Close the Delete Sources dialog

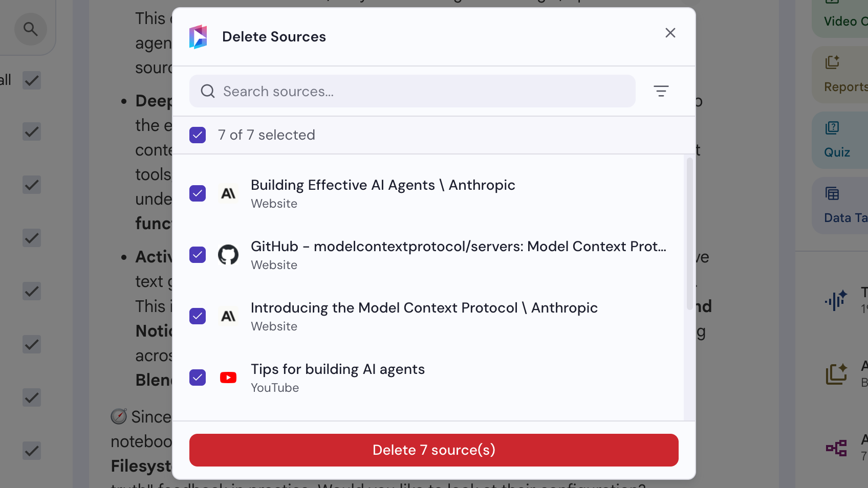pos(670,33)
